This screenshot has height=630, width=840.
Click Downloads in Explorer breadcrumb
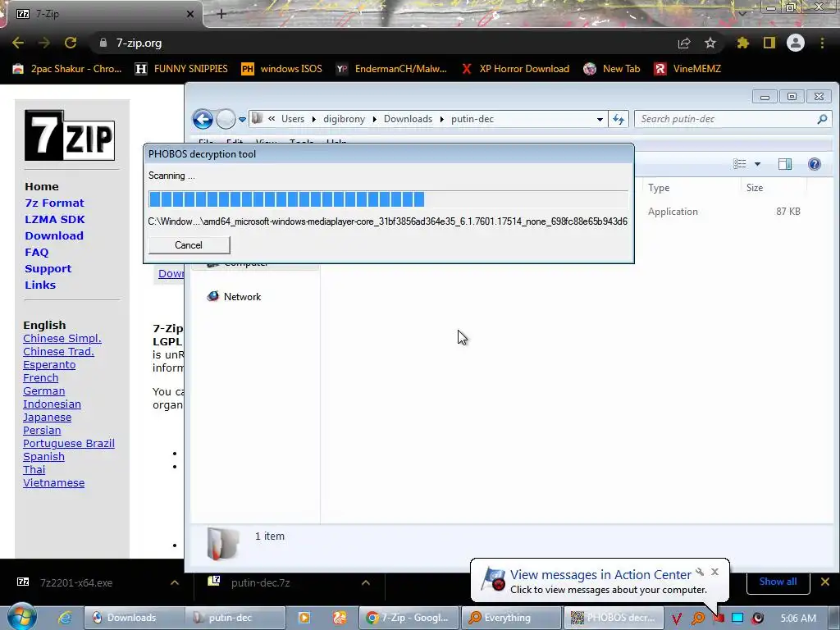pos(408,119)
